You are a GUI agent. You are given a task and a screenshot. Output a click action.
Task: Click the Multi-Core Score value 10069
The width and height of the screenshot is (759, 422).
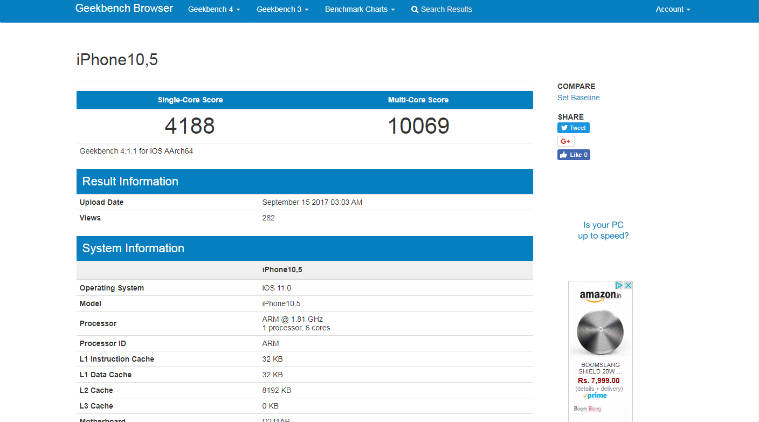(x=418, y=126)
